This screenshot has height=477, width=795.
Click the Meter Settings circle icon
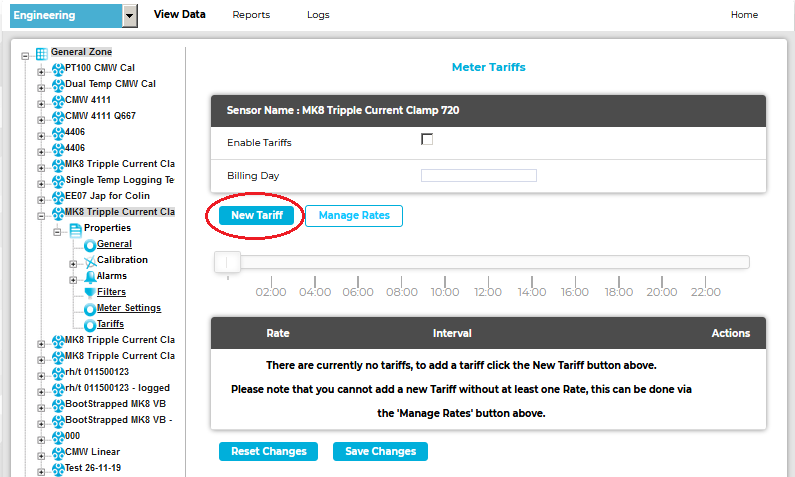click(90, 310)
